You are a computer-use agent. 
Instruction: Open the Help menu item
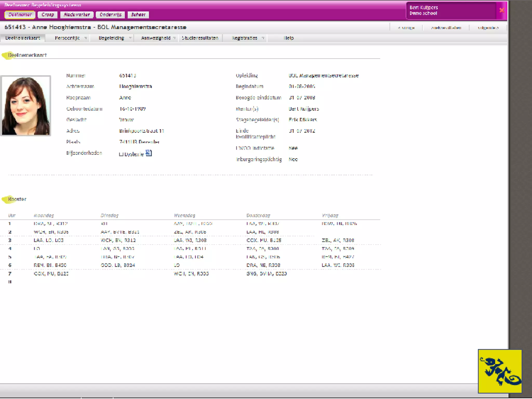click(289, 38)
